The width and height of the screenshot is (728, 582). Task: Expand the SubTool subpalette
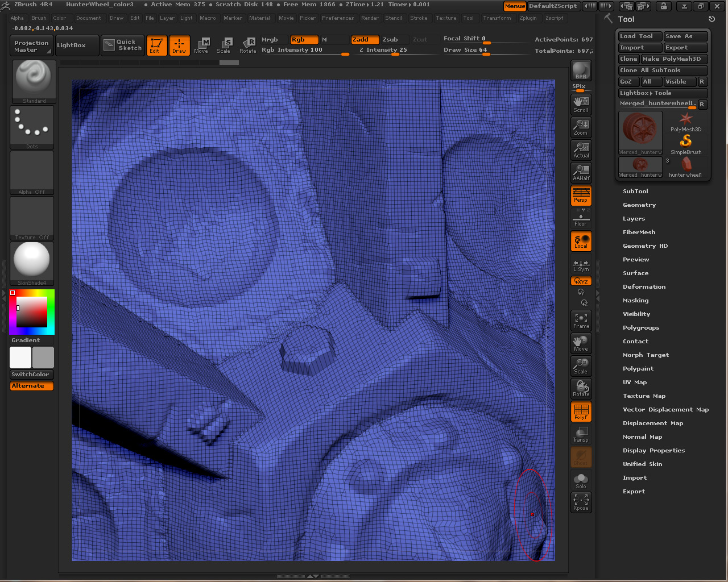pos(635,192)
